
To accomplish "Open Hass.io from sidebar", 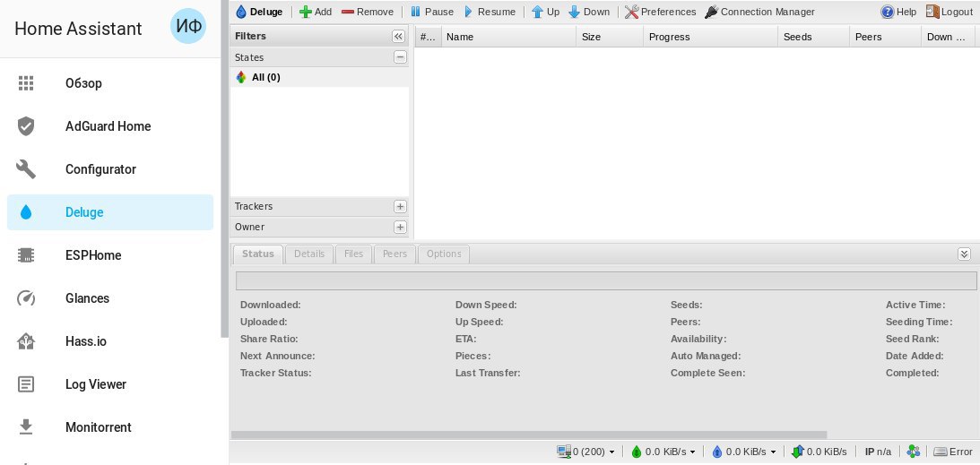I will (110, 341).
